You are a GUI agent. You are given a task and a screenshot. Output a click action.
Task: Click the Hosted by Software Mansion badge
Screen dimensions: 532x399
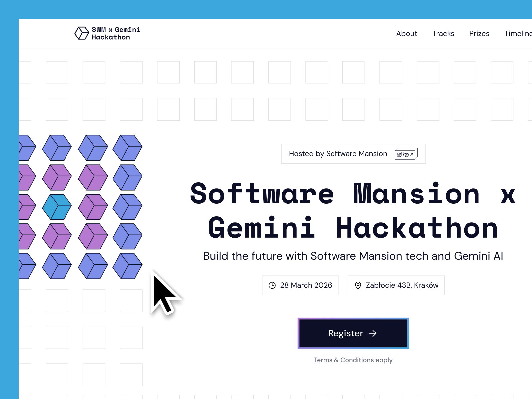point(353,154)
